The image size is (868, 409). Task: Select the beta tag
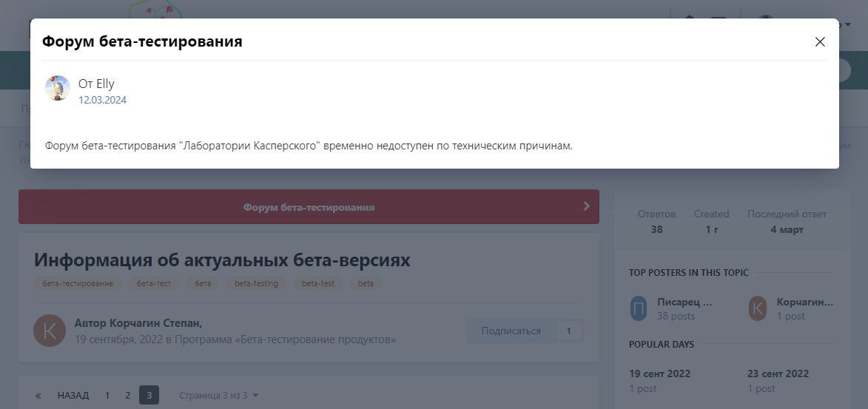click(x=366, y=283)
